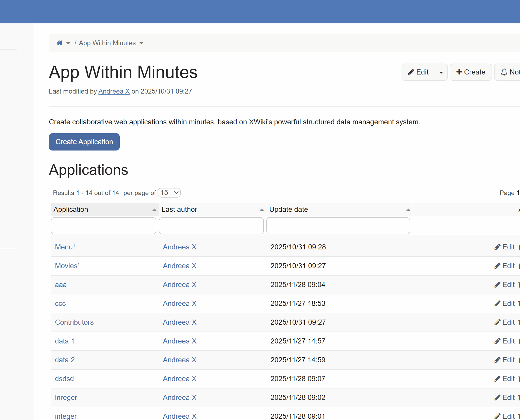Click the Edit page button

tap(418, 72)
